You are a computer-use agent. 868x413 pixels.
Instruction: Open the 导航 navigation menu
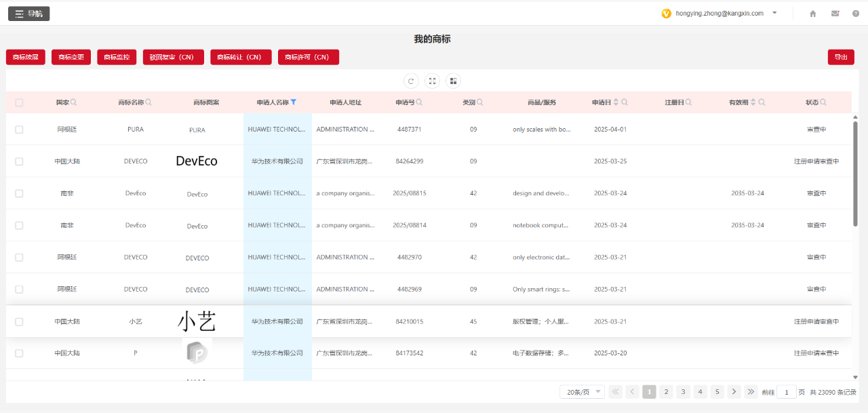coord(28,13)
